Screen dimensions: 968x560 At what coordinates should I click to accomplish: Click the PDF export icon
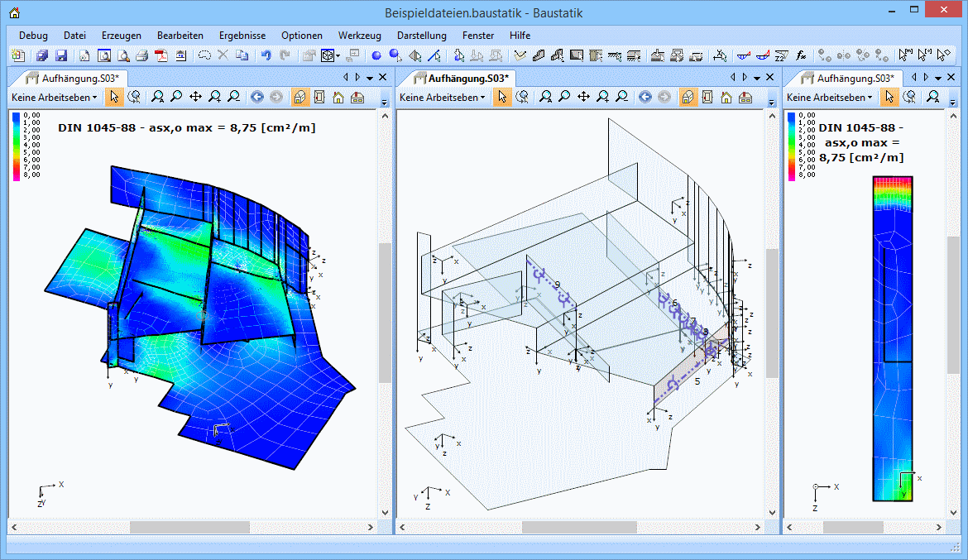(x=161, y=55)
